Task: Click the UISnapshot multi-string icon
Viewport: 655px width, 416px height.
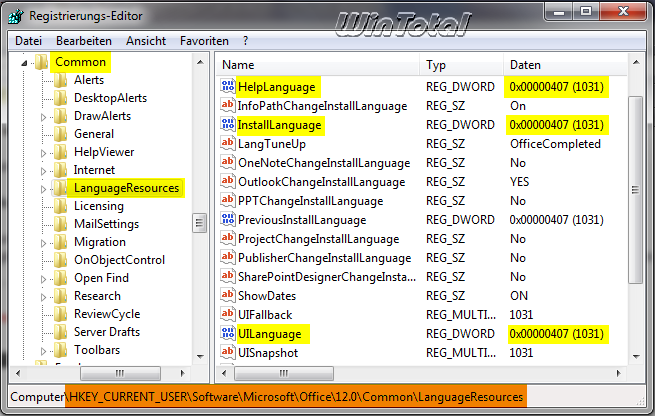Action: tap(228, 352)
